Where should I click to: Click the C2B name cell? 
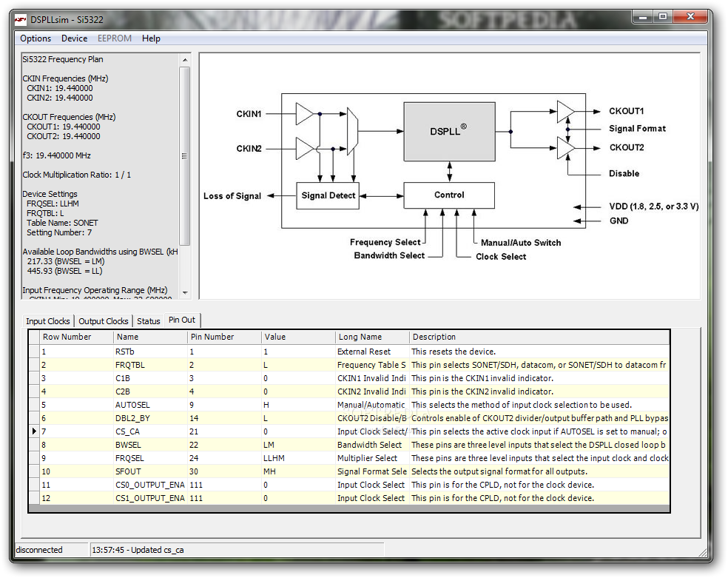pyautogui.click(x=150, y=392)
